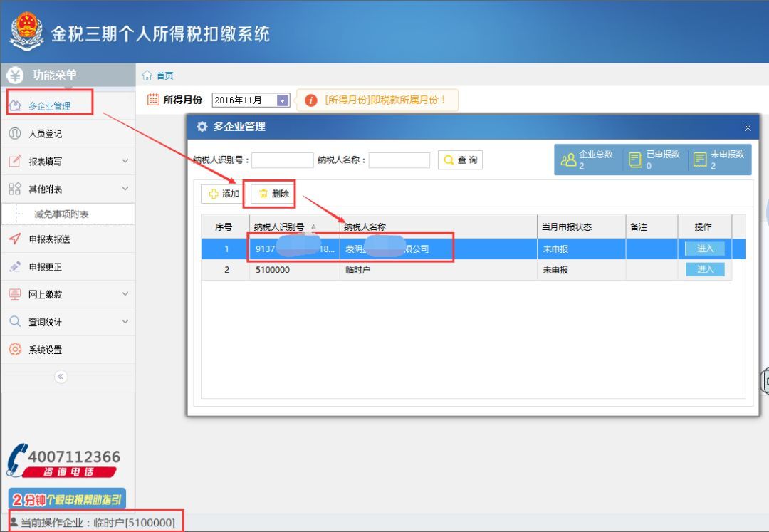The image size is (769, 532).
Task: Click the 申报表报送 paper plane icon
Action: tap(15, 239)
